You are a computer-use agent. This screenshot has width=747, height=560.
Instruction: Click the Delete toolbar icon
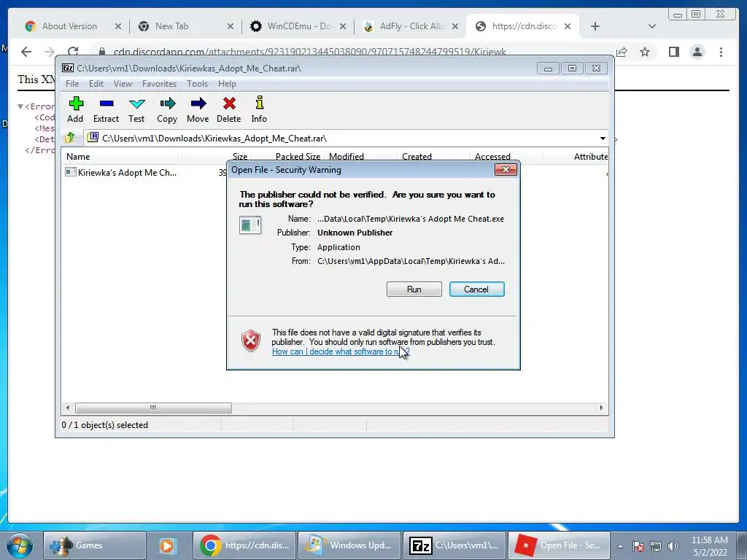point(228,109)
